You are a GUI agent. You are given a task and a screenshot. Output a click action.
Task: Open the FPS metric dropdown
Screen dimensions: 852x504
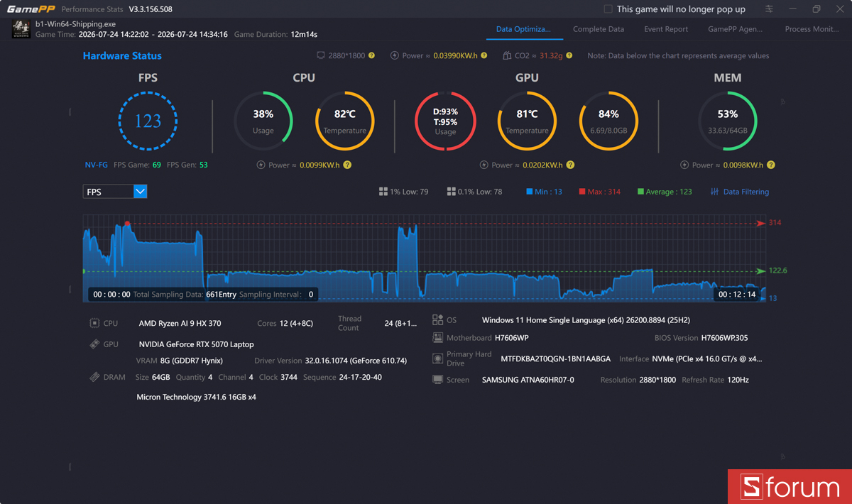click(x=115, y=192)
